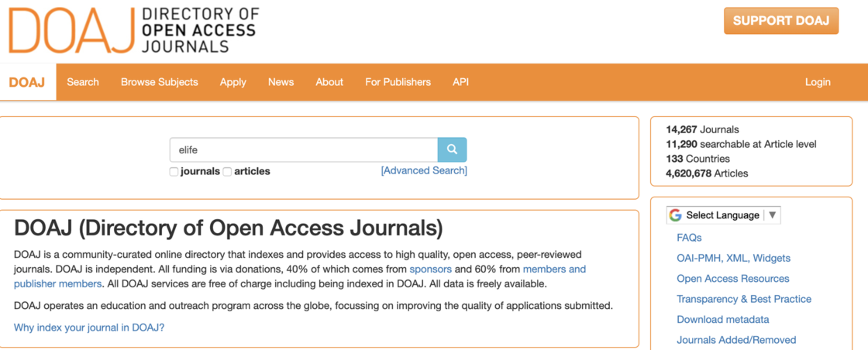Open the About menu item
Screen dimensions: 868x350
point(329,82)
